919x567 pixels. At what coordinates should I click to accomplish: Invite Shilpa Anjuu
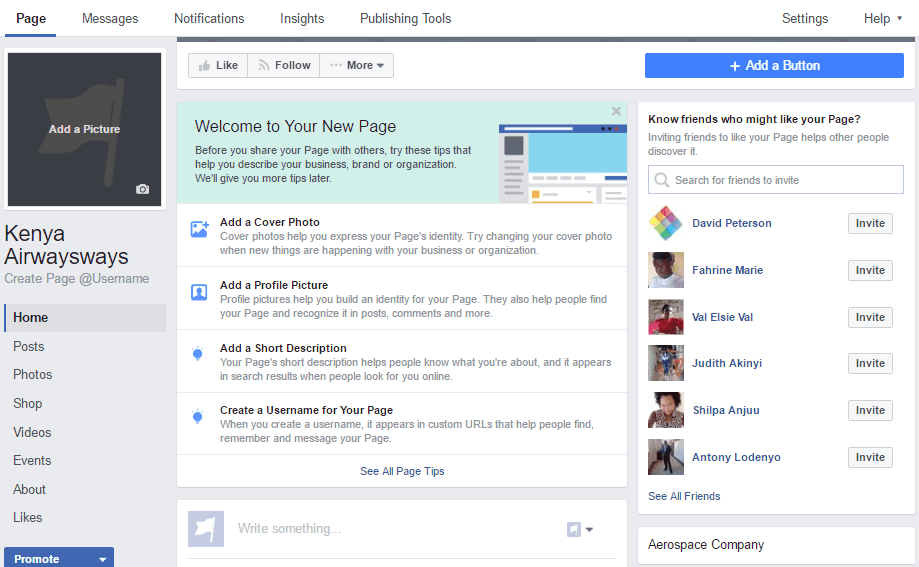pyautogui.click(x=870, y=410)
